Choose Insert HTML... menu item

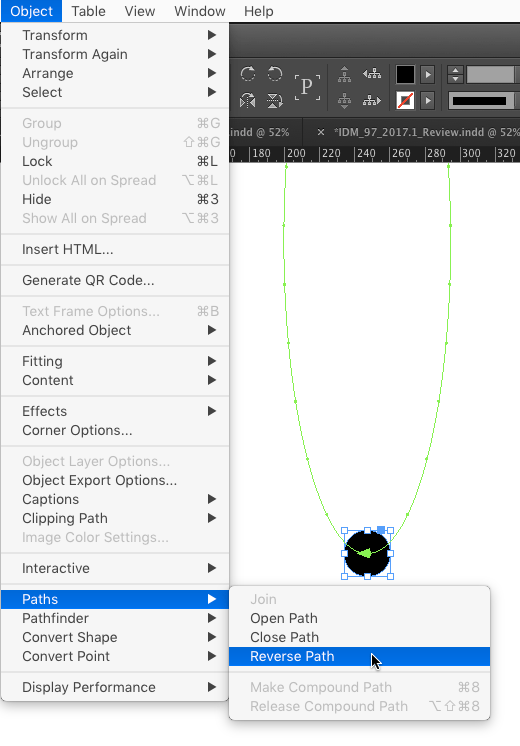[x=115, y=249]
